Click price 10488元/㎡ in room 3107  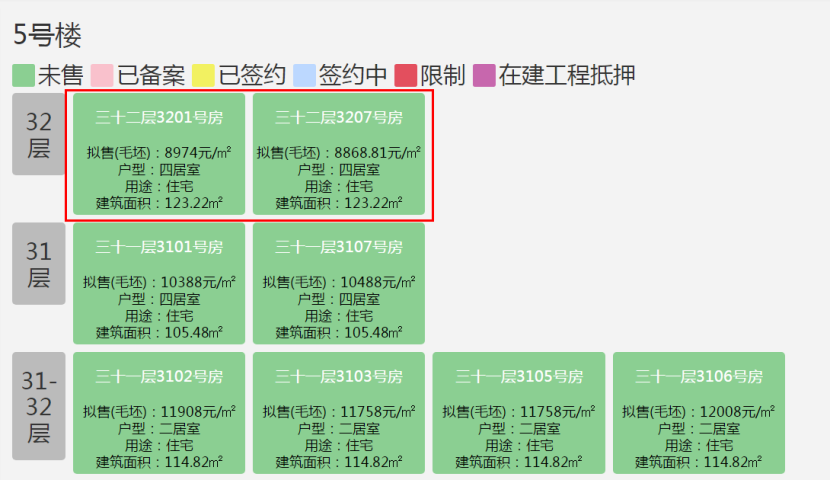click(378, 282)
